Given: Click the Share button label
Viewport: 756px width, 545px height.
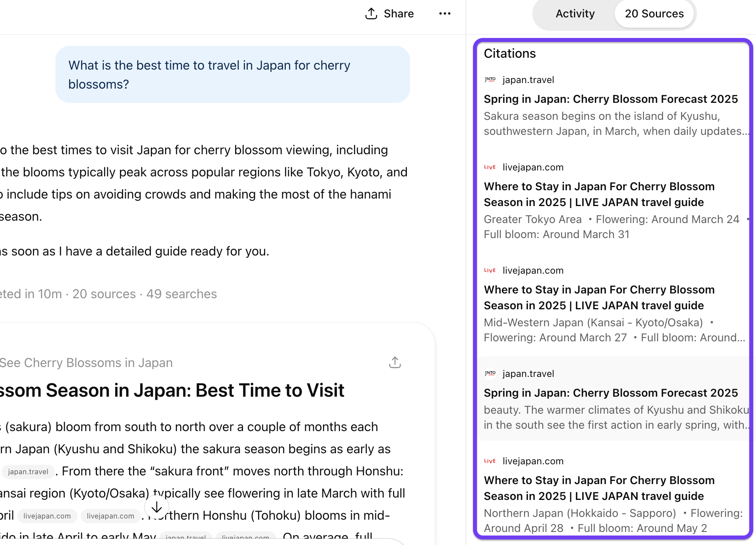Looking at the screenshot, I should coord(399,14).
